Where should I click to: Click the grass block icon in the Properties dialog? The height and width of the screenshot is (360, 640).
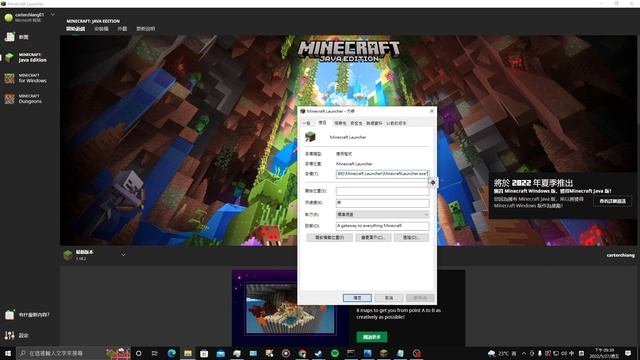pyautogui.click(x=311, y=137)
